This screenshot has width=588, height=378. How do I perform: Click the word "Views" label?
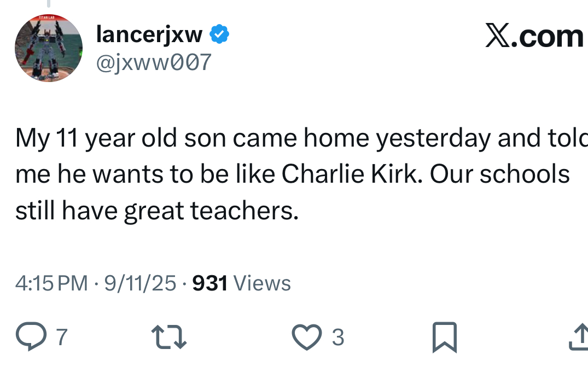(262, 283)
